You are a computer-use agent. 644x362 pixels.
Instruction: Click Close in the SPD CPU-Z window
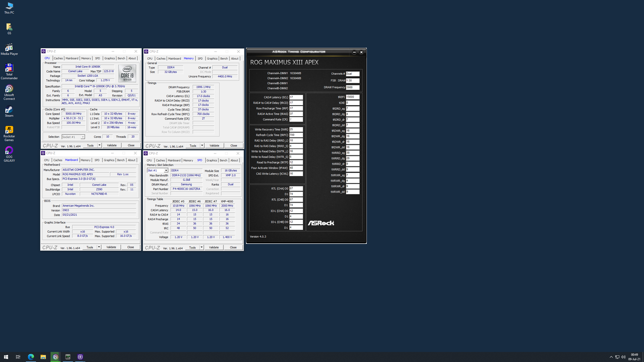coord(233,247)
